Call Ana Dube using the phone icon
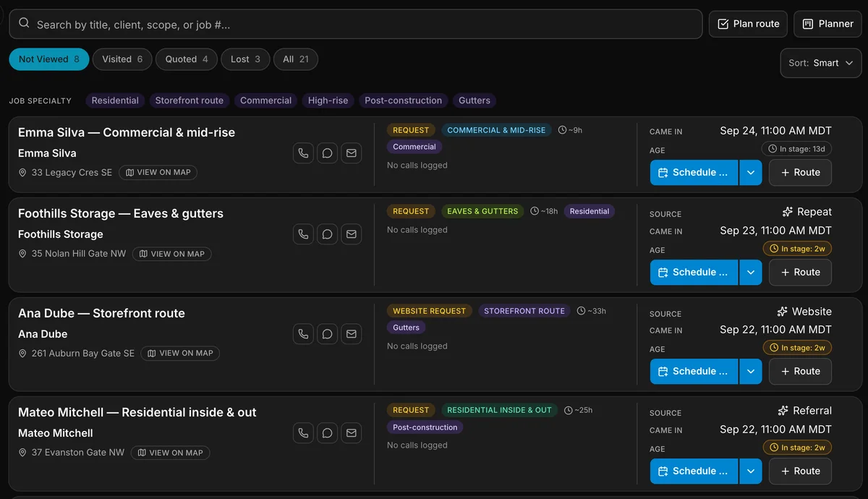This screenshot has width=868, height=499. [304, 334]
